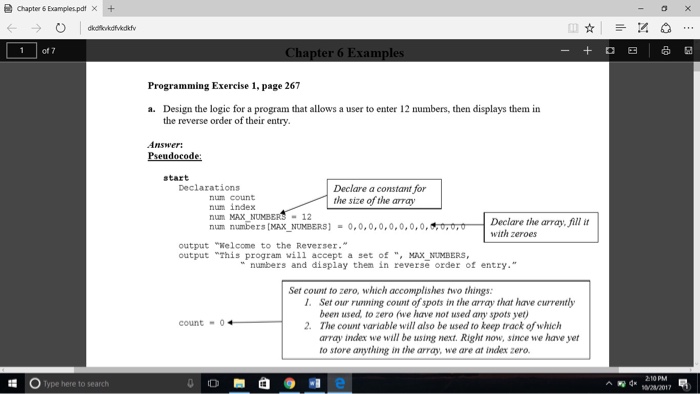The image size is (700, 394).
Task: Open a new browser tab
Action: 111,8
